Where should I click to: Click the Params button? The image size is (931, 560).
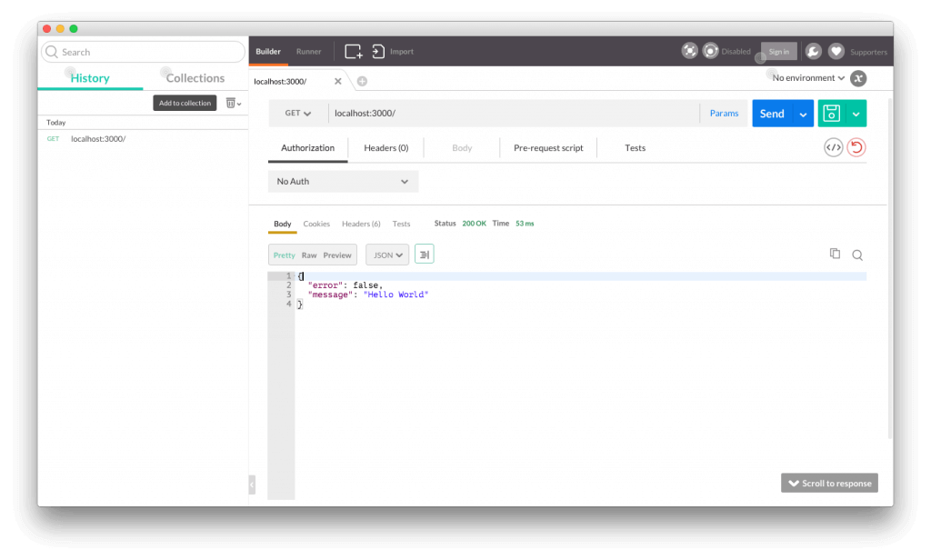click(724, 113)
